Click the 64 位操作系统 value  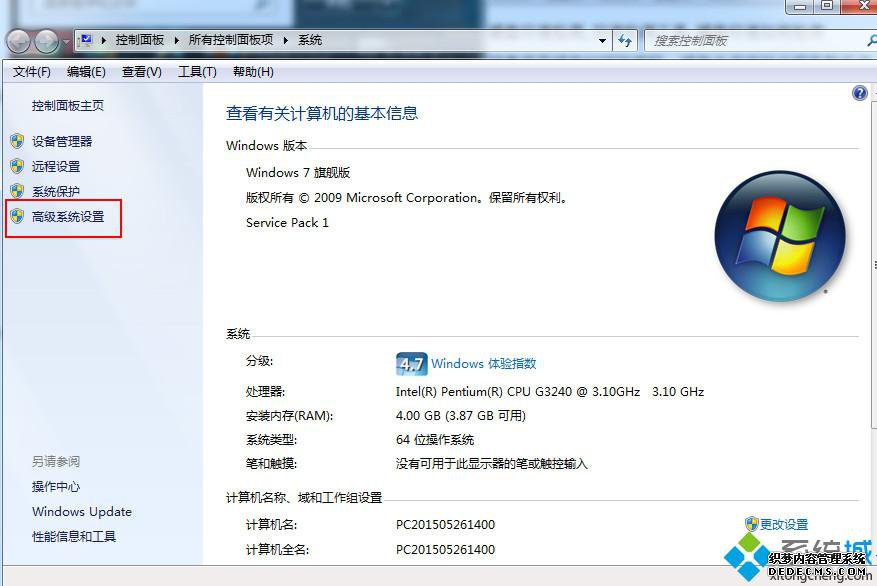[435, 440]
